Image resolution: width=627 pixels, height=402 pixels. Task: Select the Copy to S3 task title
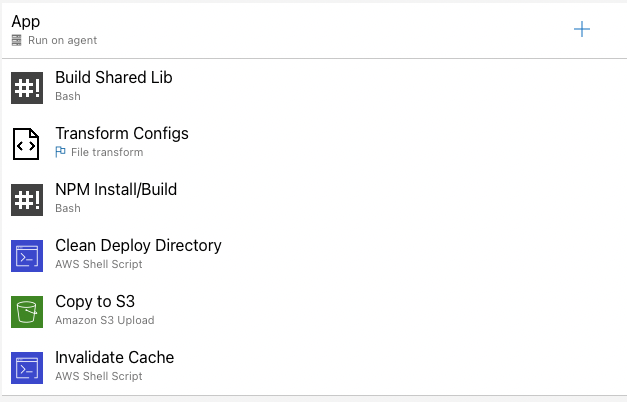[x=95, y=302]
